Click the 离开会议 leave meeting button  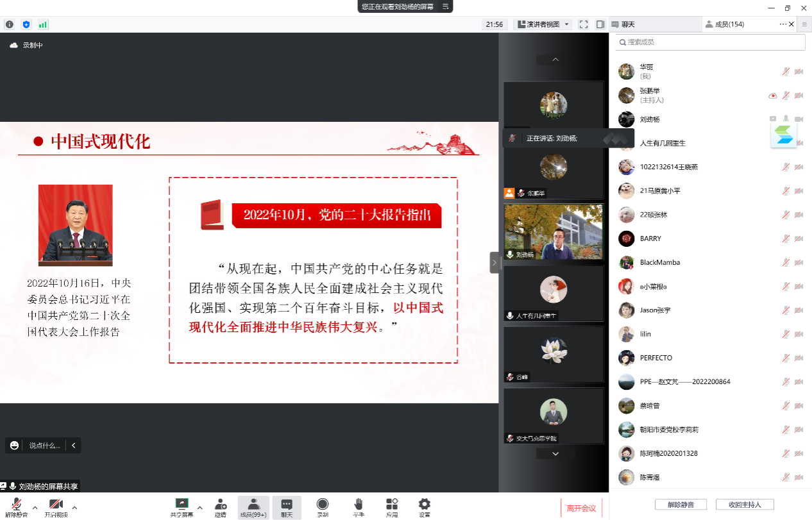coord(581,508)
